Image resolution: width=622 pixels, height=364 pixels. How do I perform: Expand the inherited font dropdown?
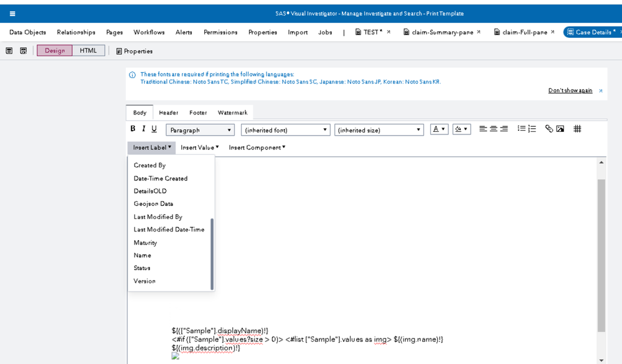click(x=285, y=130)
